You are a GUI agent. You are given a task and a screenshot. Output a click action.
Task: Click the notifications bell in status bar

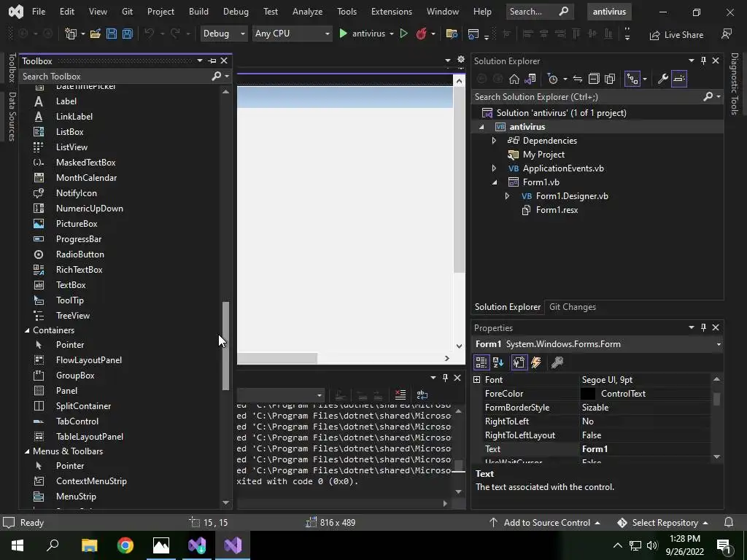tap(729, 522)
